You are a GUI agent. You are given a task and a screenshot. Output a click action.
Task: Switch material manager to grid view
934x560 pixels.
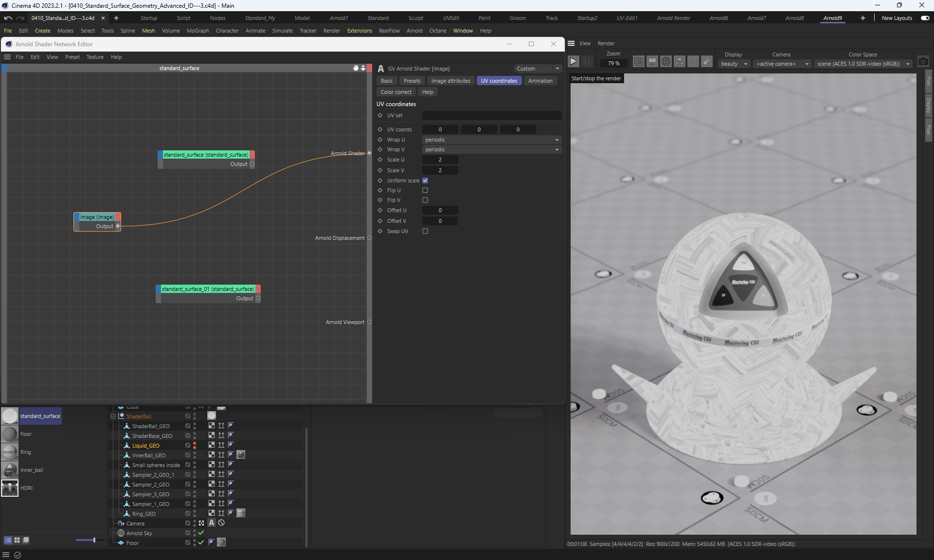coord(17,540)
